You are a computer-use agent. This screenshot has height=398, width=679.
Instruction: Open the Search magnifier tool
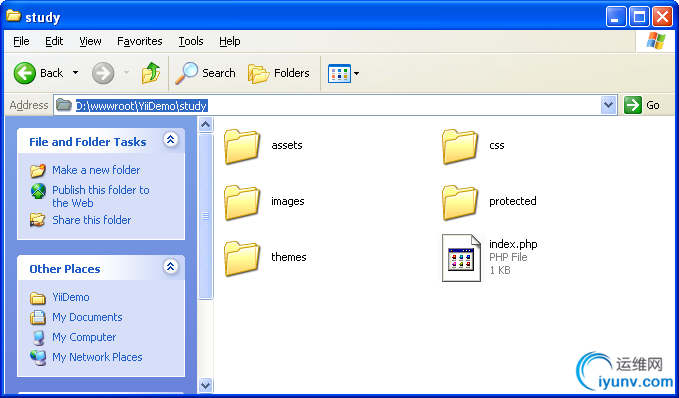pos(187,73)
